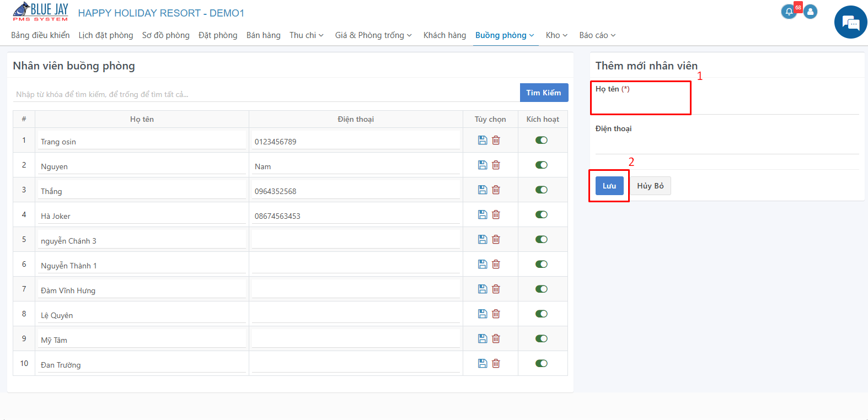The width and height of the screenshot is (868, 420).
Task: Toggle activation for Đan Trường
Action: [x=542, y=363]
